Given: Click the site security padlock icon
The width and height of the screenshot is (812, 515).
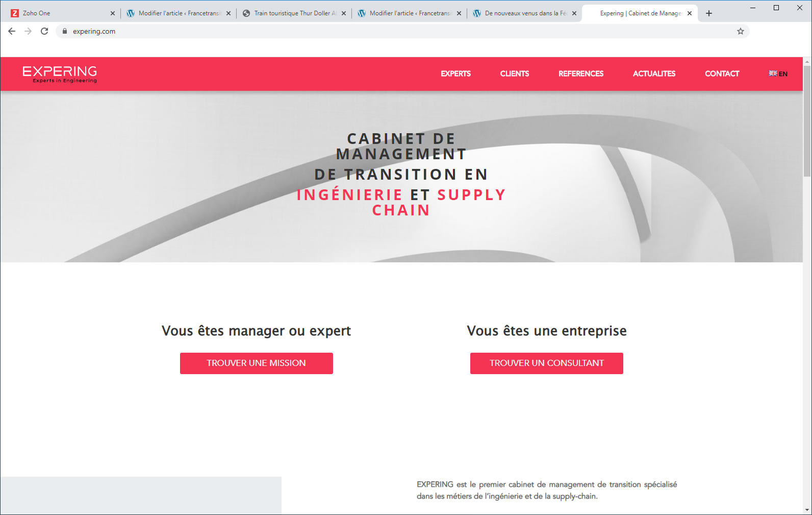Looking at the screenshot, I should coord(65,31).
